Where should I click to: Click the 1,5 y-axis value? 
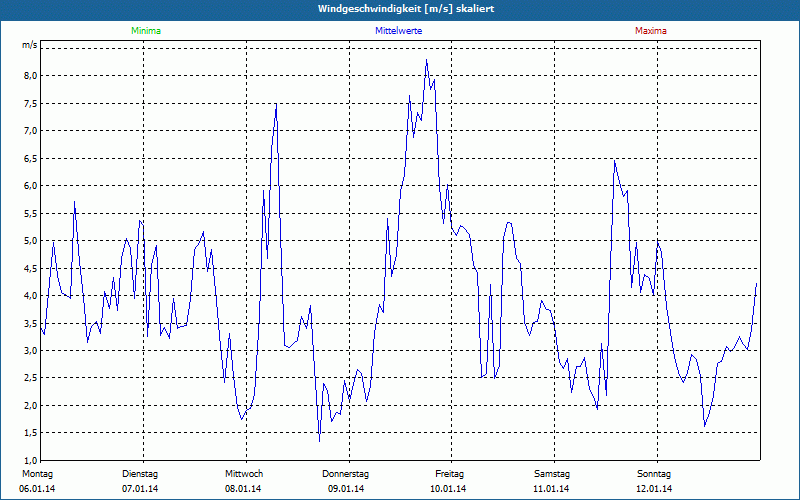tap(31, 433)
